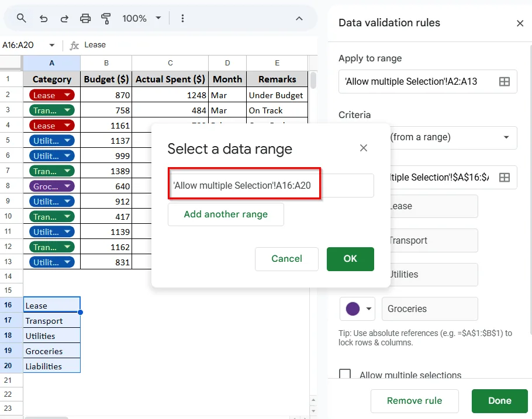The height and width of the screenshot is (419, 532).
Task: Click Add another range
Action: [226, 214]
